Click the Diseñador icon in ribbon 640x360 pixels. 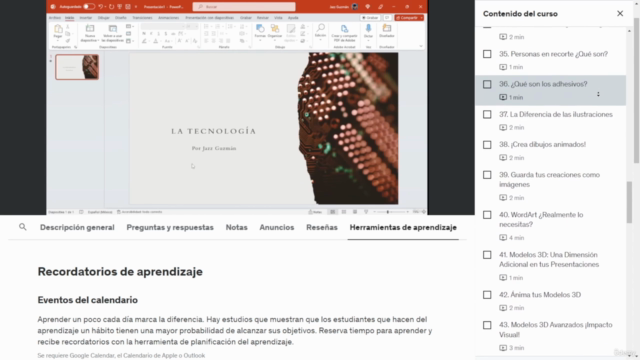(x=387, y=29)
